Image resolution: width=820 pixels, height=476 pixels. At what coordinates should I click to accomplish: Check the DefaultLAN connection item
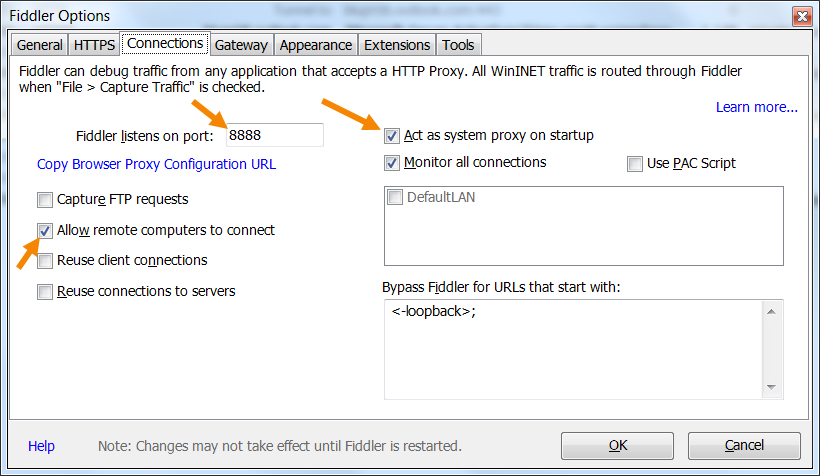point(395,198)
